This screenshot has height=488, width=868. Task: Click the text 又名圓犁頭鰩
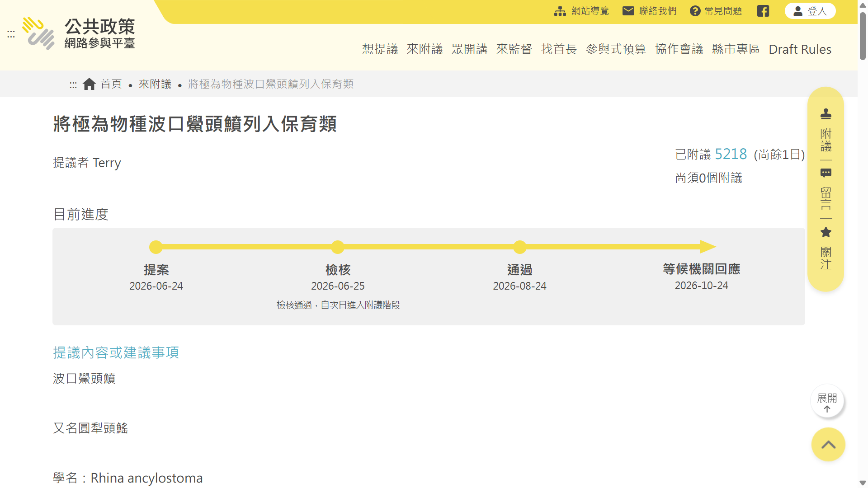click(x=90, y=428)
